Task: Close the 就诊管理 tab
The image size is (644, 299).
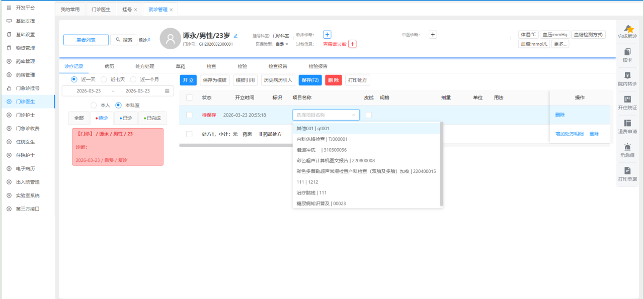Action: tap(171, 10)
